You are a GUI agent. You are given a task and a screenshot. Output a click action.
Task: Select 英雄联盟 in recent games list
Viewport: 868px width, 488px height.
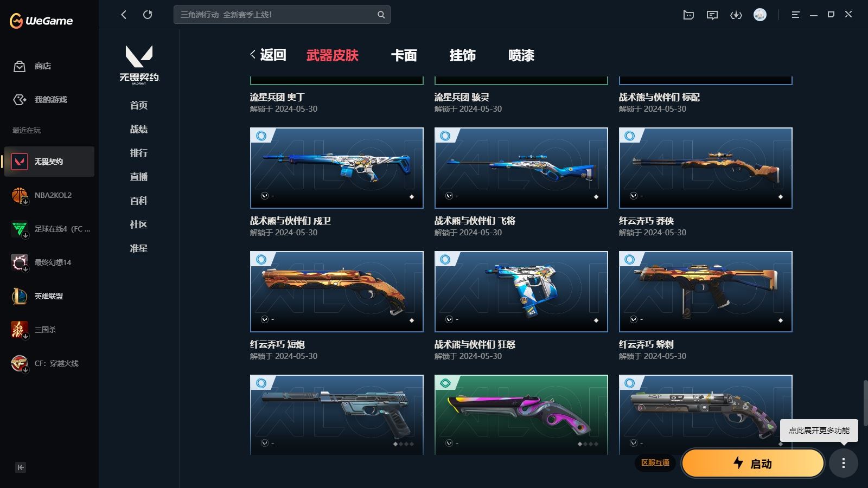(49, 296)
